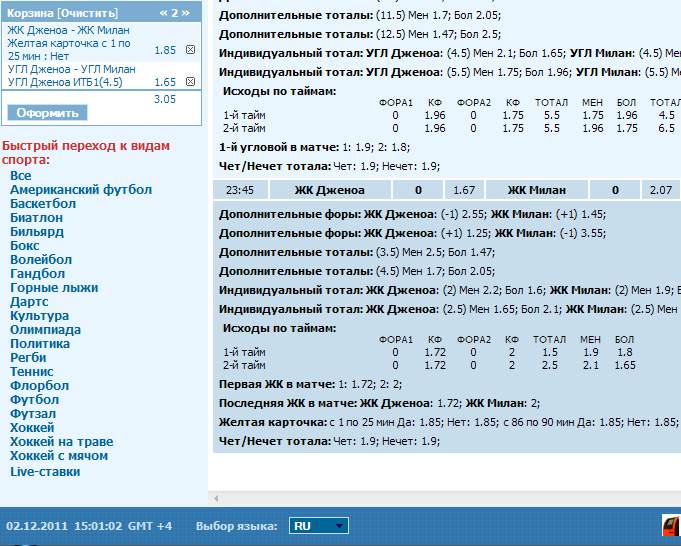Open Культура category

pos(40,316)
